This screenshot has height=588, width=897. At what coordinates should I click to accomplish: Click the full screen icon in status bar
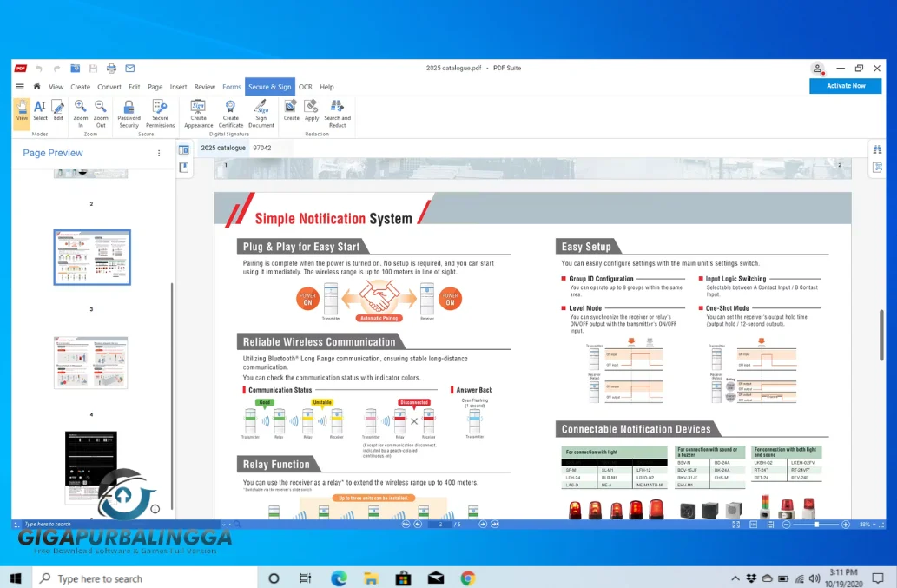[736, 525]
